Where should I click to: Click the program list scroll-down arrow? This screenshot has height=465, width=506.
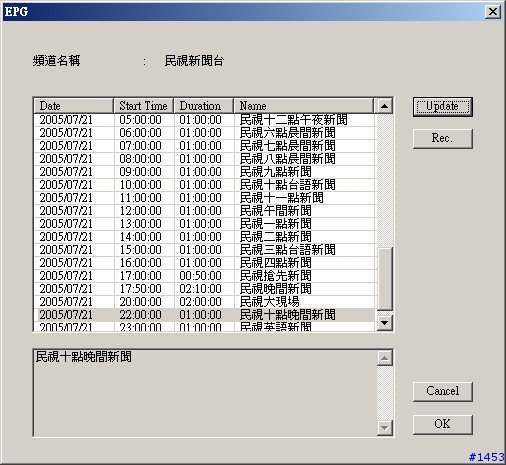pyautogui.click(x=384, y=322)
